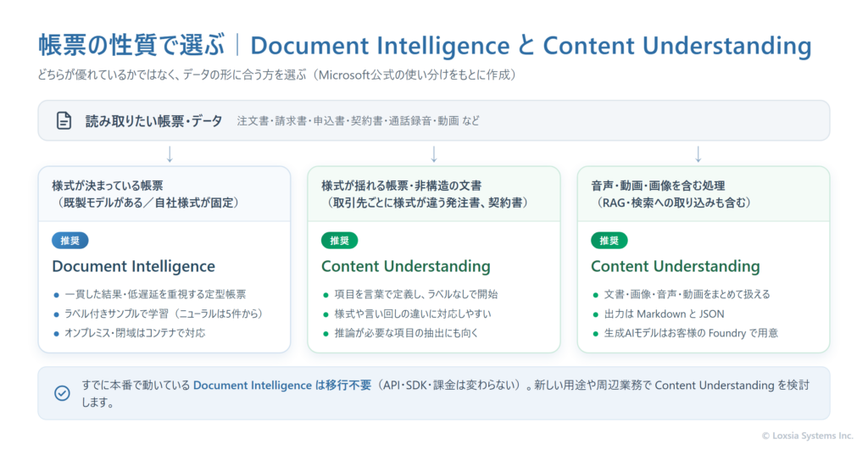Click bullet 出力は Markdown と JSON
Image resolution: width=868 pixels, height=450 pixels.
pyautogui.click(x=665, y=314)
